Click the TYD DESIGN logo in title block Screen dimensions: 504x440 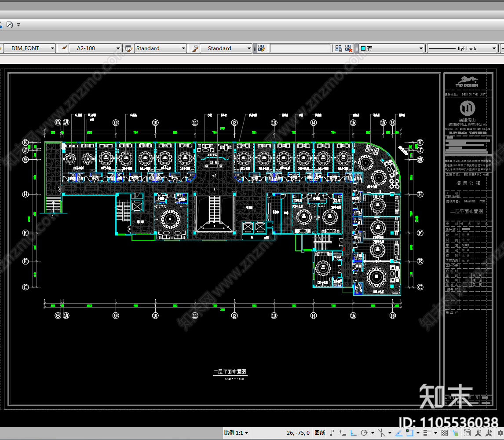[467, 82]
